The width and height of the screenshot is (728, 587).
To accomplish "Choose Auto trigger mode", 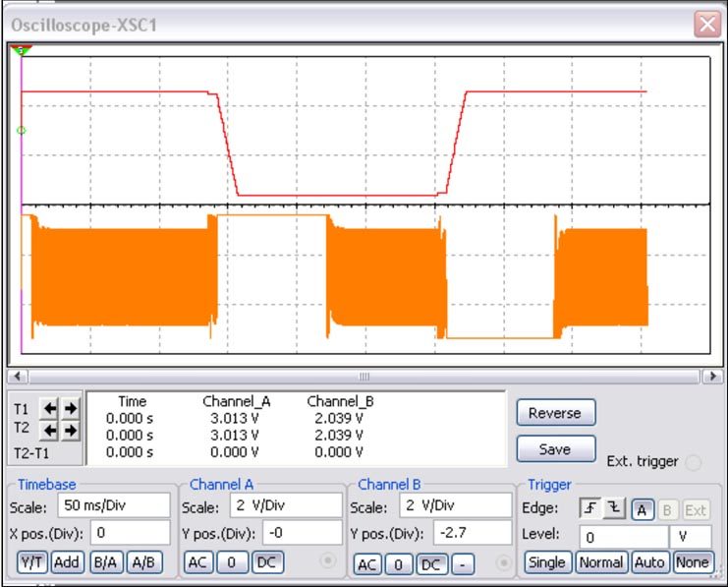I will tap(648, 562).
